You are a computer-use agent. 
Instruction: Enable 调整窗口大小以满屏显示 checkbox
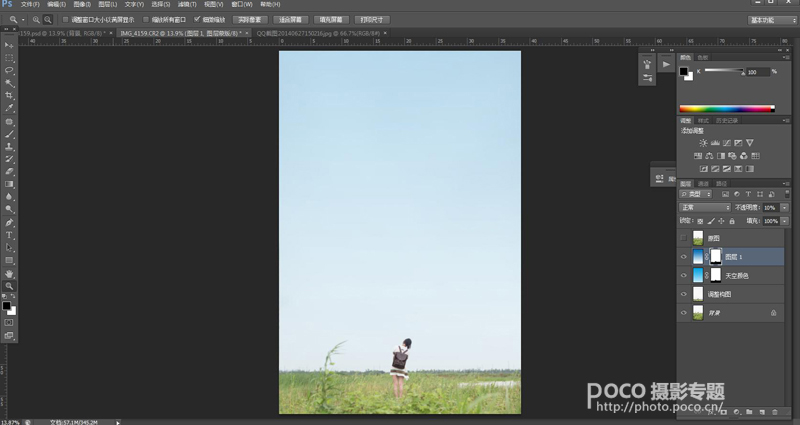click(x=65, y=20)
